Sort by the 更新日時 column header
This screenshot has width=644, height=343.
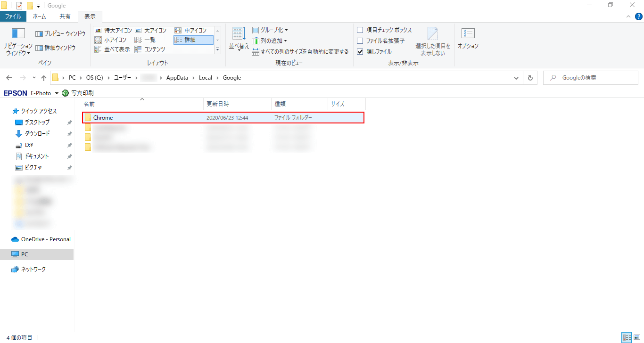(x=238, y=104)
